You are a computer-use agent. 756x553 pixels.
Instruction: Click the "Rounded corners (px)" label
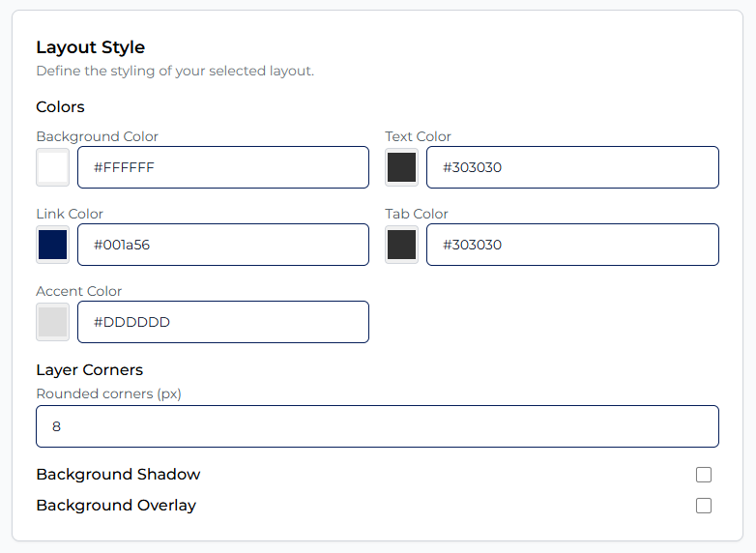(x=108, y=393)
